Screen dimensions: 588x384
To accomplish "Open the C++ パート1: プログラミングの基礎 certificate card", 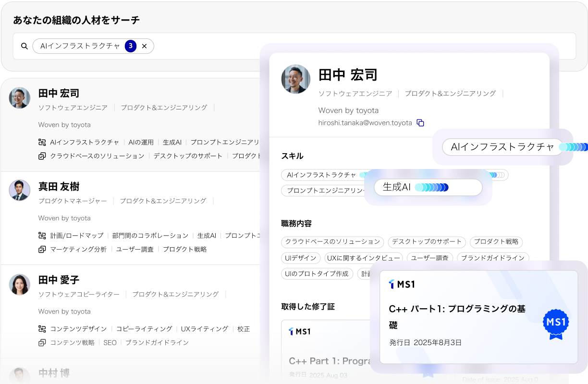I will (479, 317).
